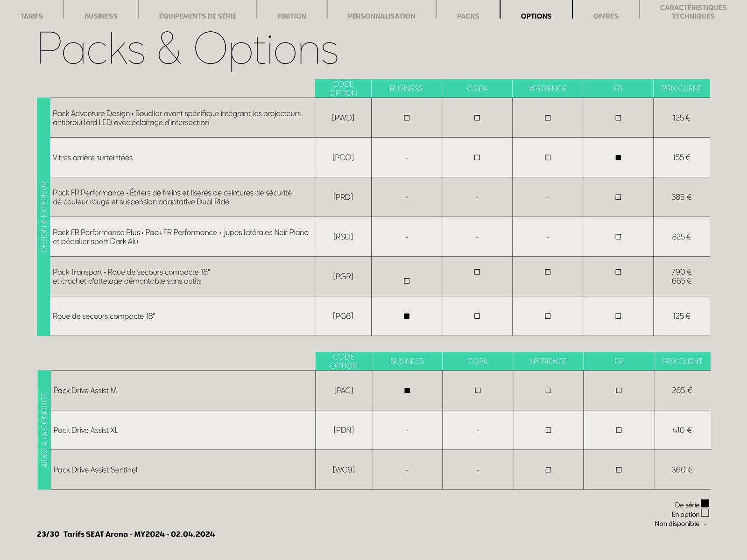
Task: Click the En option legend empty square
Action: (705, 513)
